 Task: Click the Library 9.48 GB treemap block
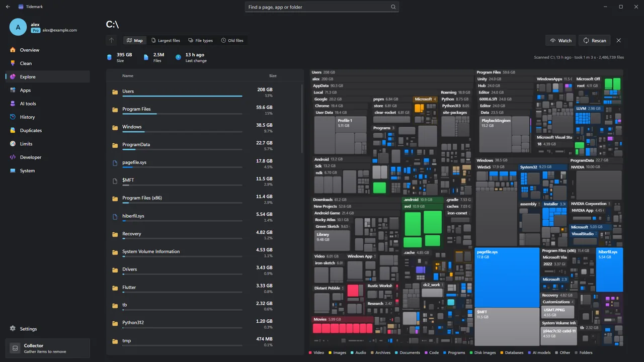[x=332, y=240]
